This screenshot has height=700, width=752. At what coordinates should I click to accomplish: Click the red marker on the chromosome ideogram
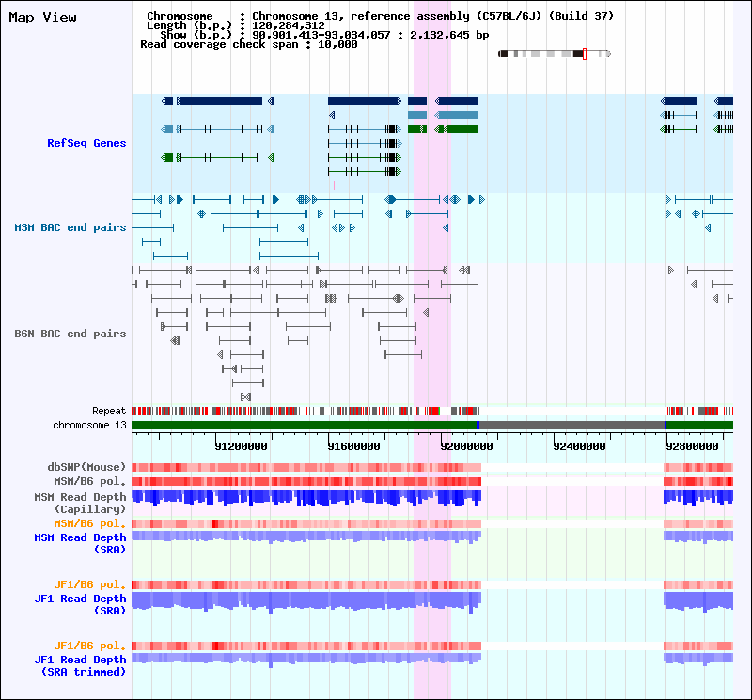tap(584, 54)
